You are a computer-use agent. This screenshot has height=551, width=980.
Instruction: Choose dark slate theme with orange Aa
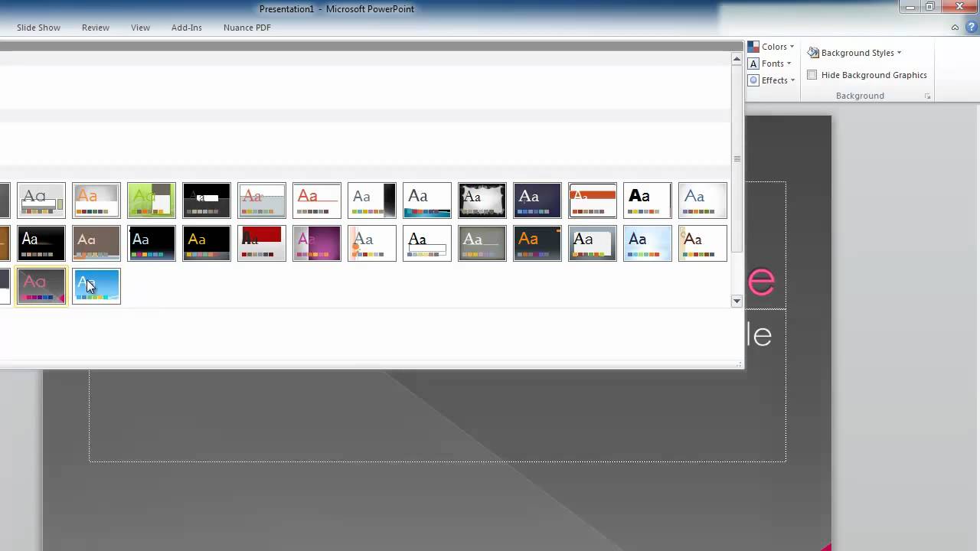(x=537, y=243)
